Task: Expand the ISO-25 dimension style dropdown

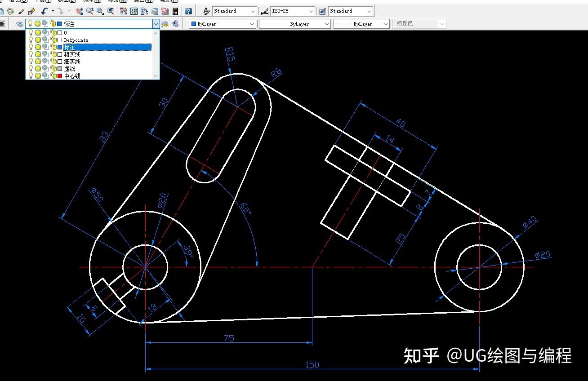Action: tap(311, 11)
